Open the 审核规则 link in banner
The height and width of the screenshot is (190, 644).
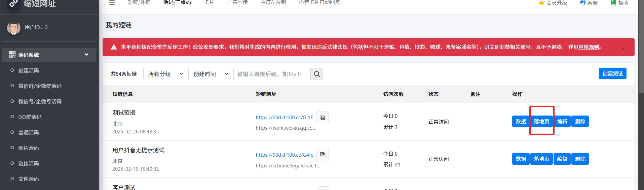click(x=589, y=47)
